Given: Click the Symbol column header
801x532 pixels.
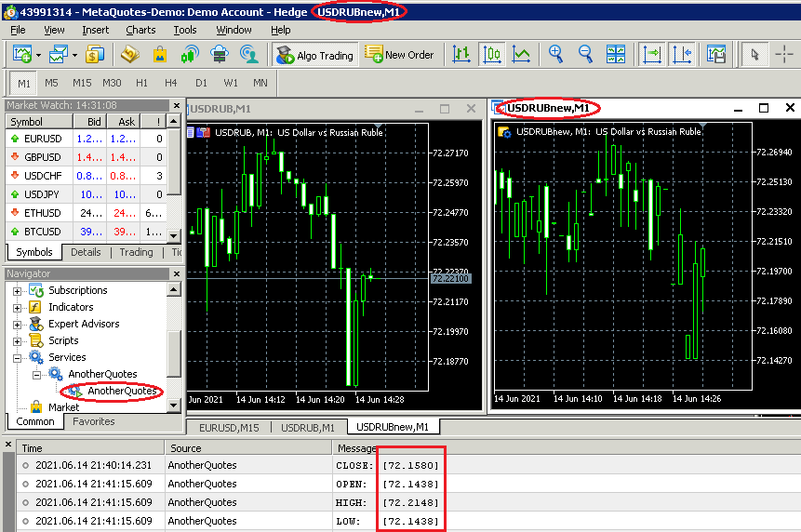Looking at the screenshot, I should point(39,122).
